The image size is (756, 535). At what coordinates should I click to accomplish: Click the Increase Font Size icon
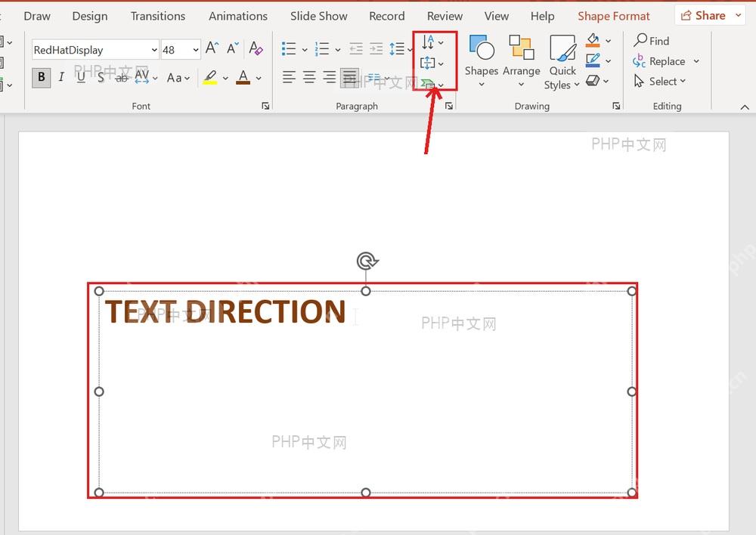(212, 48)
